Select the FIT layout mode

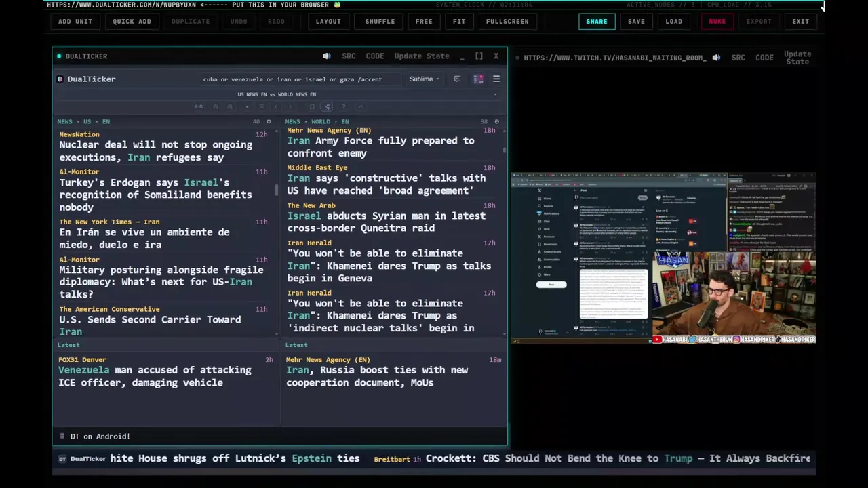459,21
